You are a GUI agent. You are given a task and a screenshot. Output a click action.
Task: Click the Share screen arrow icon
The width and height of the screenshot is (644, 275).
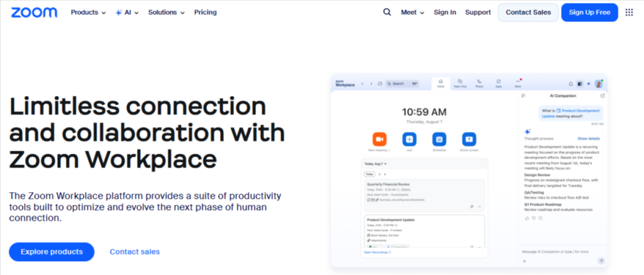click(x=469, y=139)
